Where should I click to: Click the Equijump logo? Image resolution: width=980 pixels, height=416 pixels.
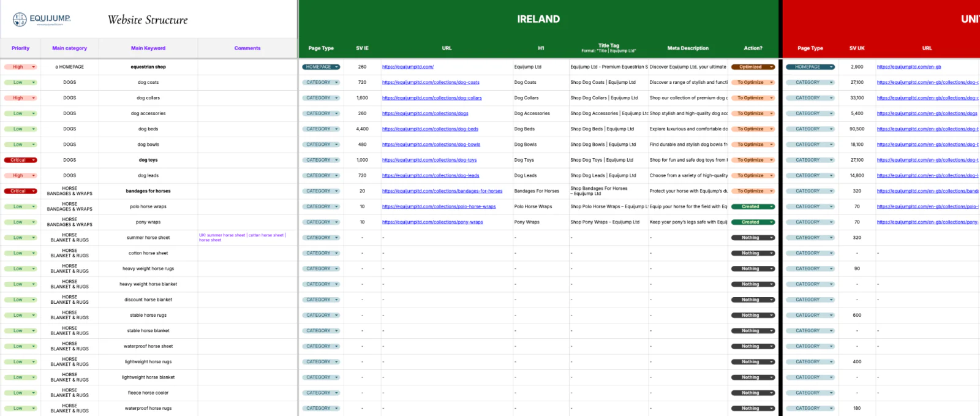click(42, 20)
